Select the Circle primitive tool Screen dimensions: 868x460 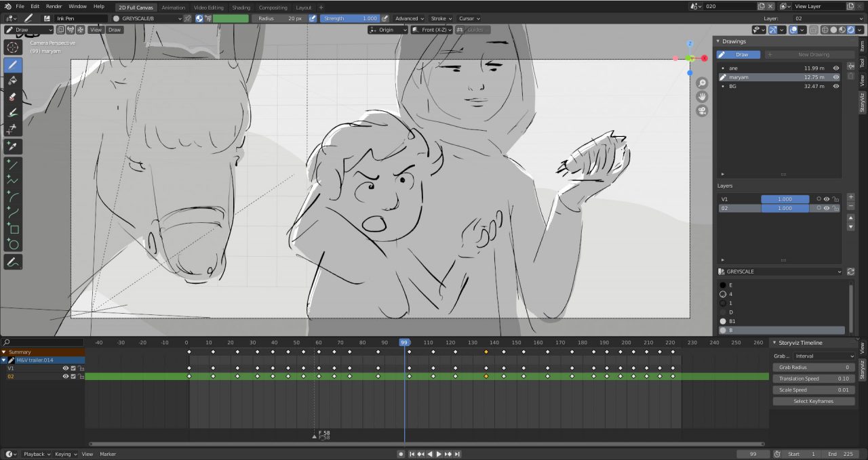point(12,245)
